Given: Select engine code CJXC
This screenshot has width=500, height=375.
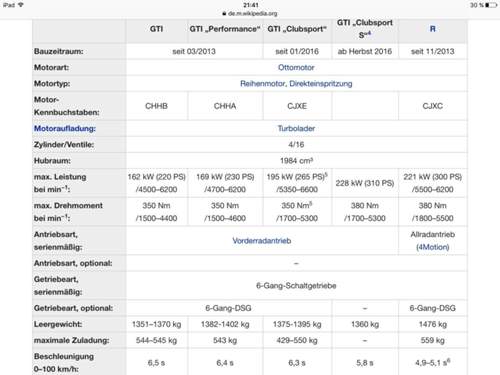Looking at the screenshot, I should click(x=433, y=106).
